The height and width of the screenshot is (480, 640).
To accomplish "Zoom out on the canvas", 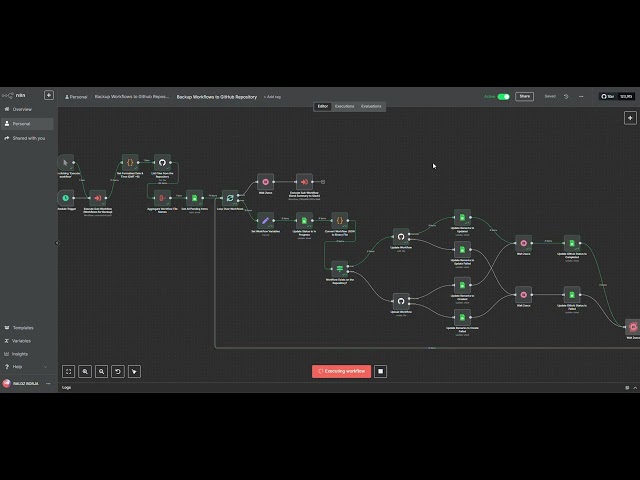I will click(101, 371).
